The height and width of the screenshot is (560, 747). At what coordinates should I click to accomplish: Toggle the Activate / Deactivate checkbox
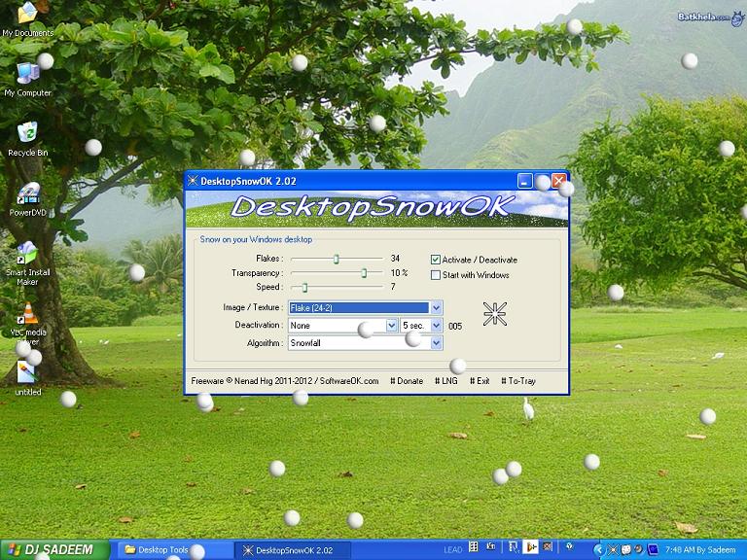(436, 260)
